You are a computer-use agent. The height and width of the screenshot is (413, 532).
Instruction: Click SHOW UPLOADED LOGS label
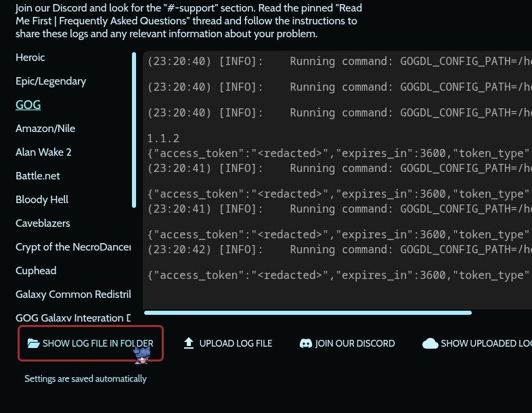tap(486, 343)
